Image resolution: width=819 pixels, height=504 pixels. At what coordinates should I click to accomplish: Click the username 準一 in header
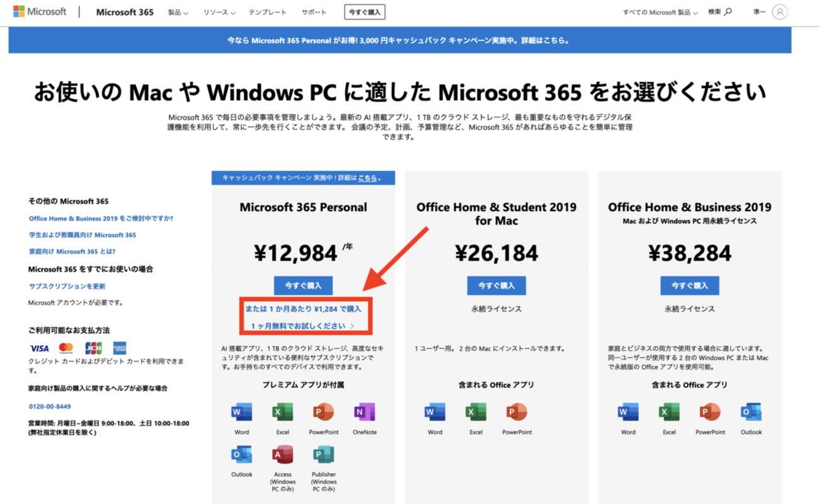pos(760,12)
